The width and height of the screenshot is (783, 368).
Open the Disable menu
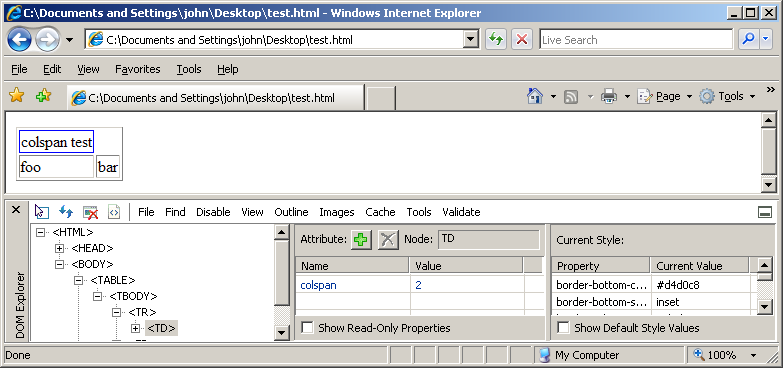click(x=213, y=212)
